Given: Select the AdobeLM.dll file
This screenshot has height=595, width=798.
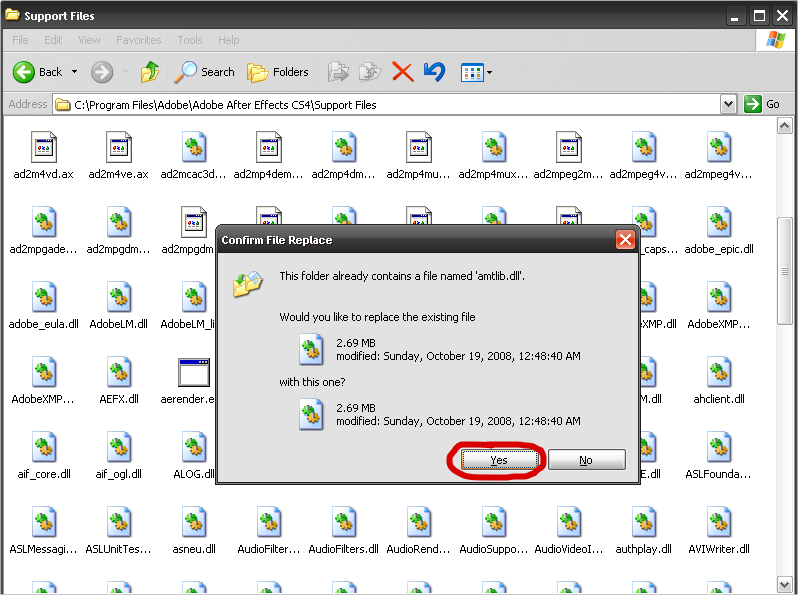Looking at the screenshot, I should (x=119, y=305).
